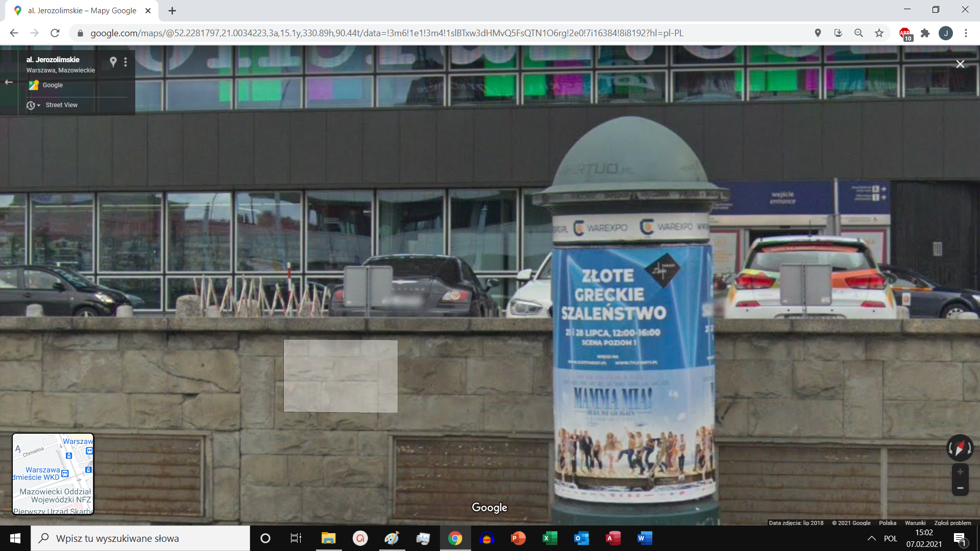
Task: Click the POL language indicator
Action: [891, 538]
